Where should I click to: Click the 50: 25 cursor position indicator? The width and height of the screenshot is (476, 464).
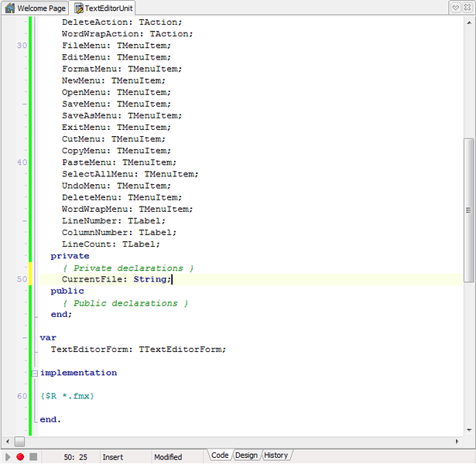click(75, 457)
